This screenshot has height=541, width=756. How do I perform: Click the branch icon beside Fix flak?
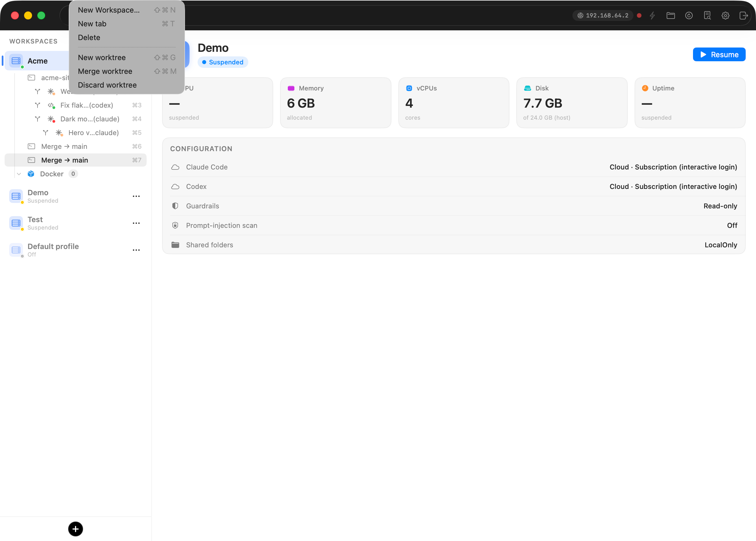pos(37,105)
